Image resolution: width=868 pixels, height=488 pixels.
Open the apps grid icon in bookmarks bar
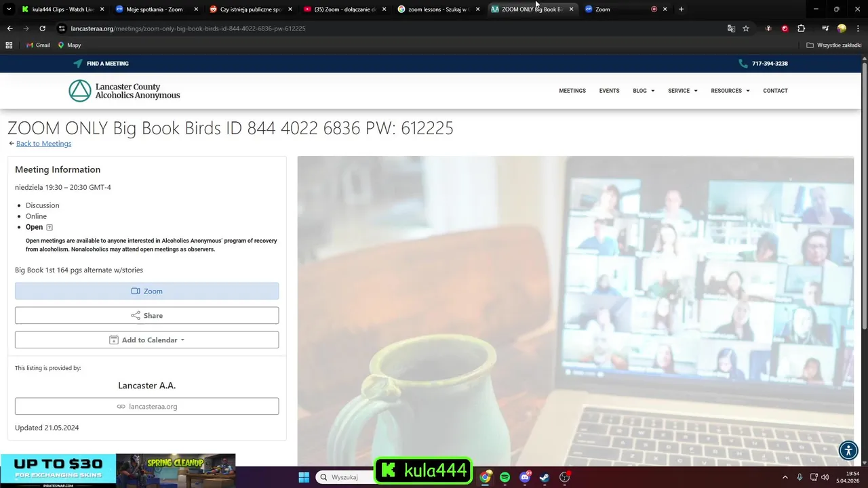[9, 45]
